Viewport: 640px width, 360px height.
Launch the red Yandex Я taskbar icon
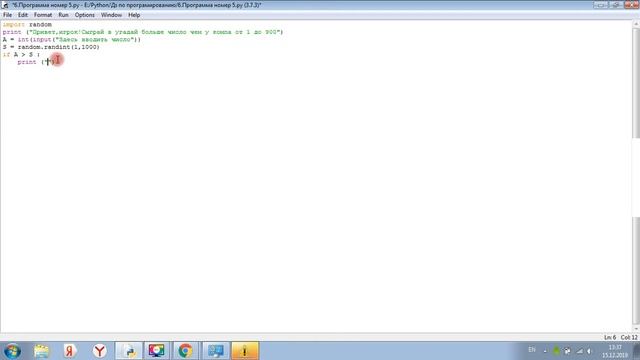tap(70, 351)
